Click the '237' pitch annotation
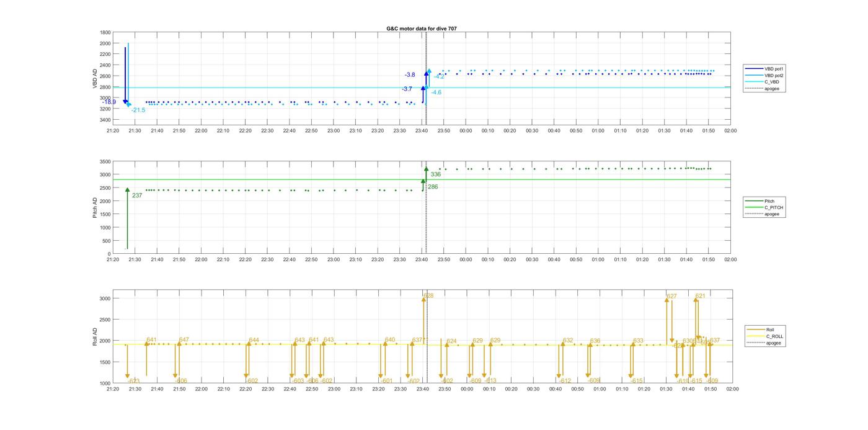The height and width of the screenshot is (430, 868). 137,195
